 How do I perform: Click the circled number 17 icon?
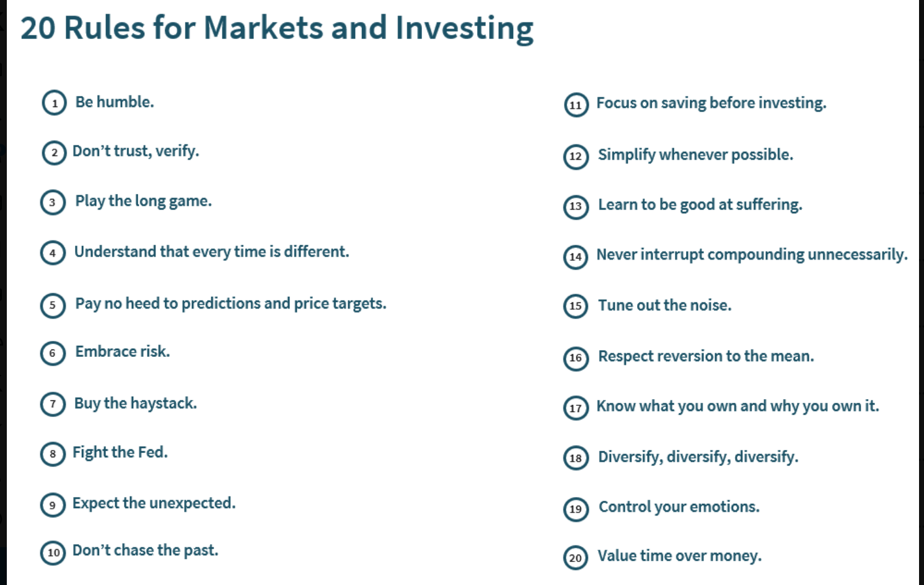coord(576,408)
